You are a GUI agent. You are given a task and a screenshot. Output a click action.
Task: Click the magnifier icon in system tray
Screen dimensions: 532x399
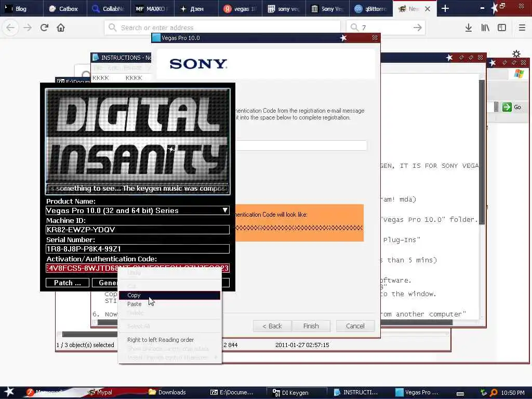coord(494,393)
